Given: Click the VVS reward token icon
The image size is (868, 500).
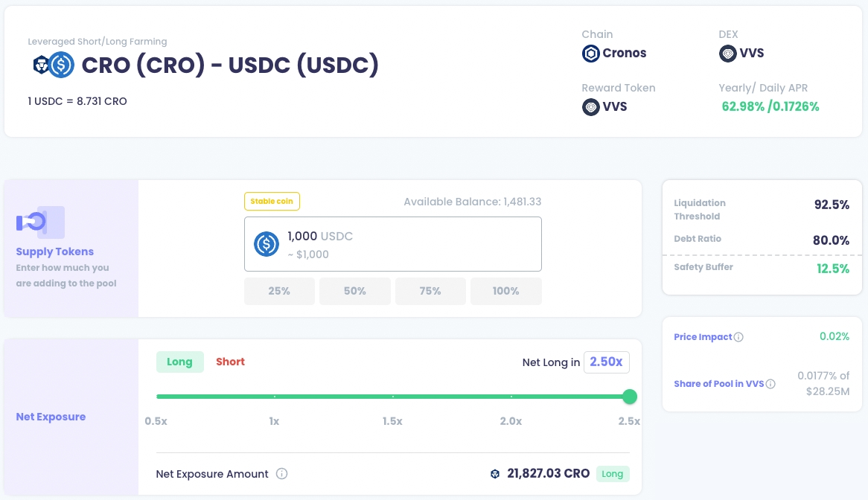Looking at the screenshot, I should (591, 107).
